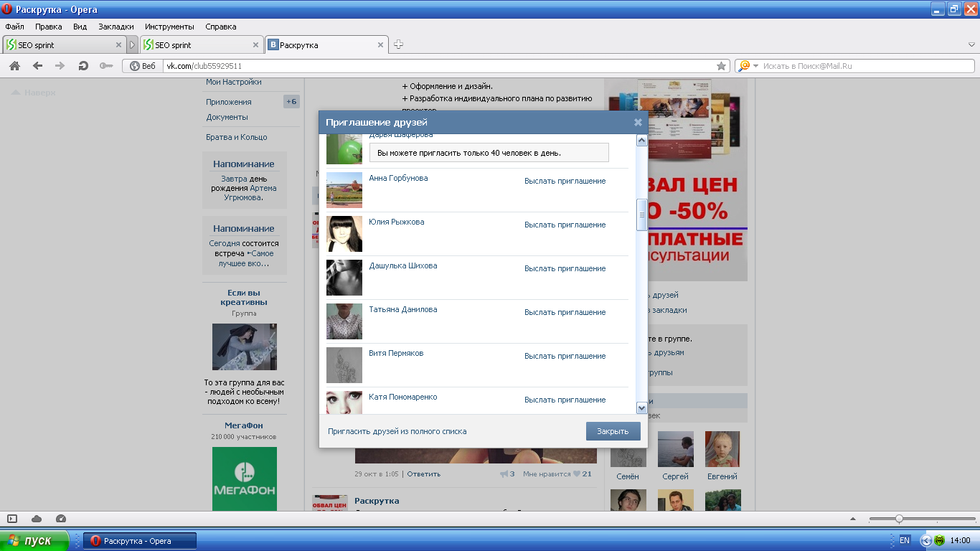This screenshot has width=980, height=551.
Task: Open Братва и Кольцо link
Action: point(237,137)
